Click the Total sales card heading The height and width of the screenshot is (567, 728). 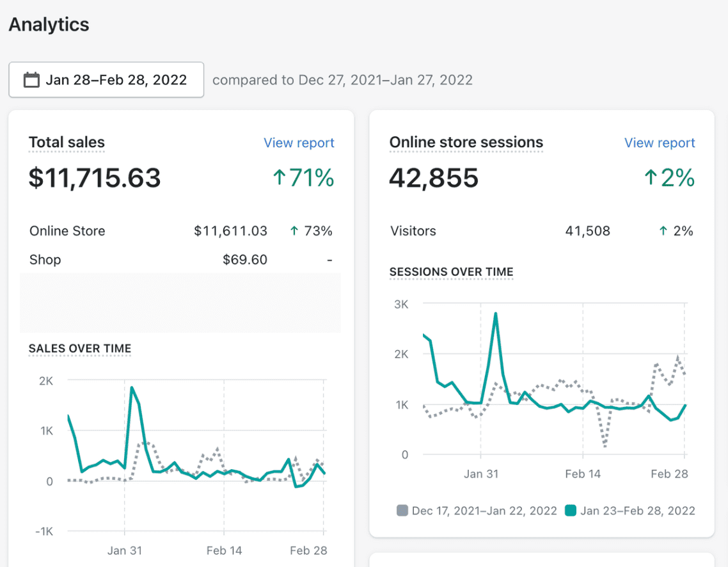pyautogui.click(x=67, y=142)
